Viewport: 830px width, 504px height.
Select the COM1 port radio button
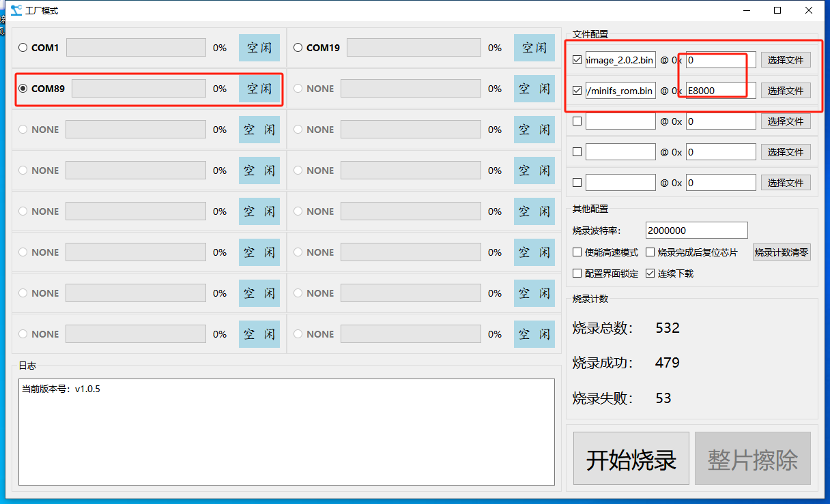pyautogui.click(x=23, y=48)
